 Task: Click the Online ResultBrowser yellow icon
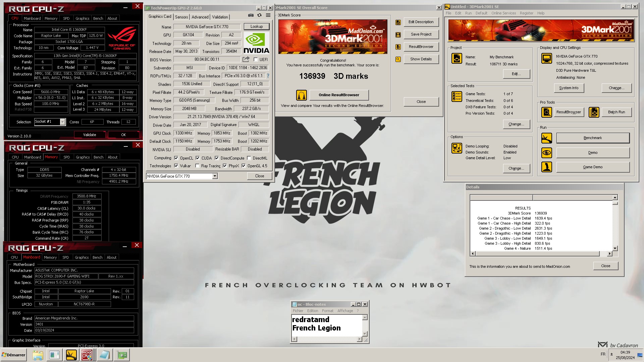point(301,95)
